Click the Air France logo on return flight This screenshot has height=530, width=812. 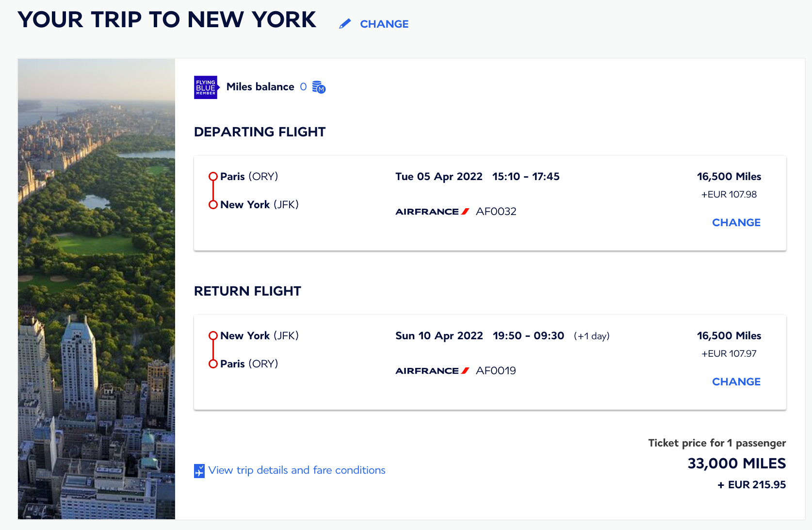click(x=432, y=371)
